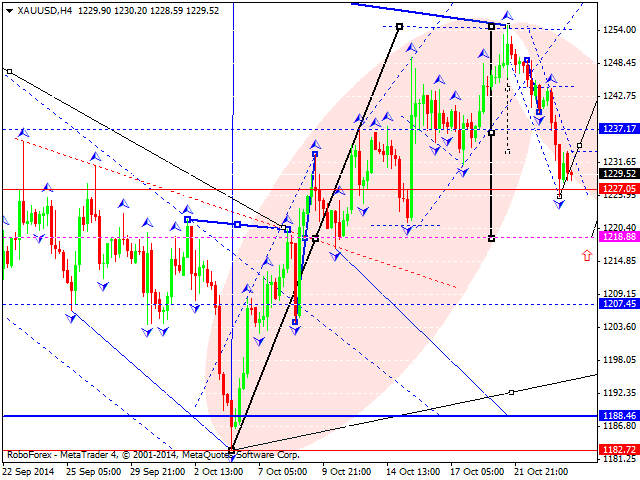The width and height of the screenshot is (640, 480).
Task: Click the current price 1229.52 label
Action: click(x=619, y=173)
